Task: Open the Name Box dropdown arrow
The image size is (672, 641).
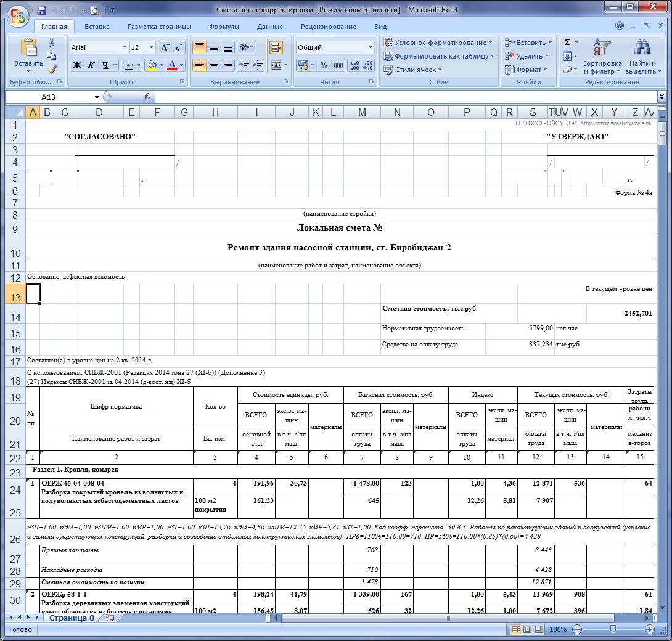Action: (x=97, y=97)
